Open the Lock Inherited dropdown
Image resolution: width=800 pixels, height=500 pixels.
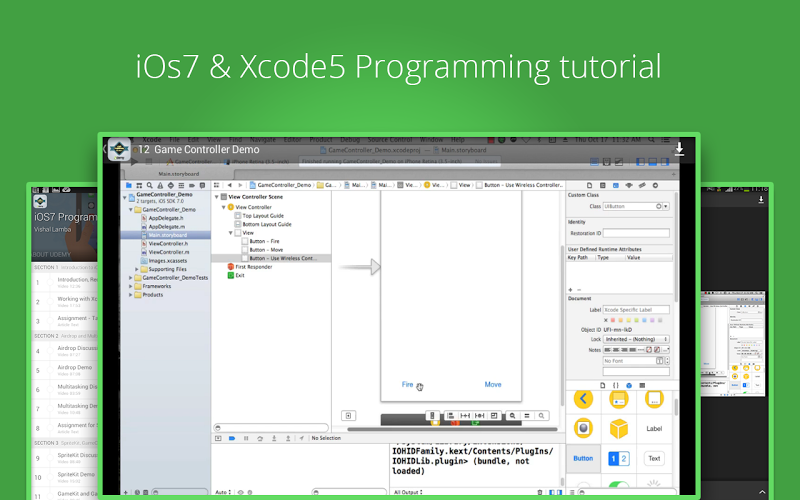636,339
